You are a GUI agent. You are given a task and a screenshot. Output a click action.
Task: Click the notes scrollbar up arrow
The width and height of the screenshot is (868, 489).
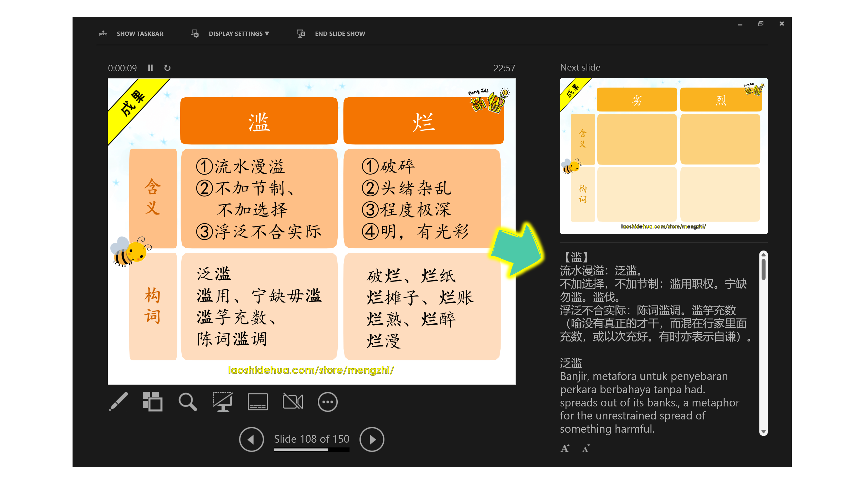[763, 254]
